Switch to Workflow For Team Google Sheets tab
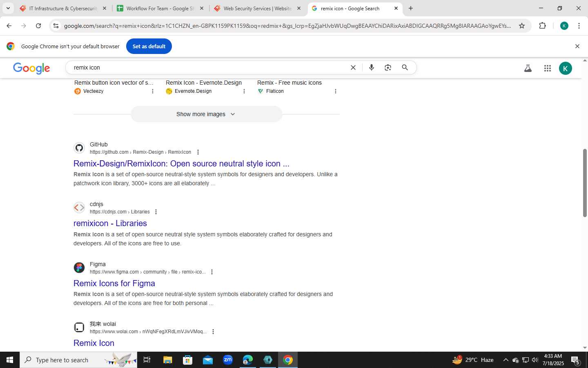 (160, 8)
